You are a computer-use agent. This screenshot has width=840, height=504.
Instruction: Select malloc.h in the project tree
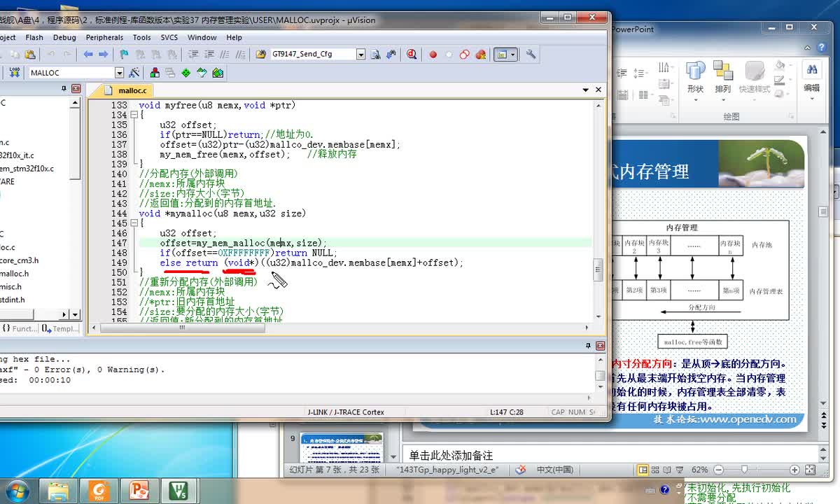(15, 274)
